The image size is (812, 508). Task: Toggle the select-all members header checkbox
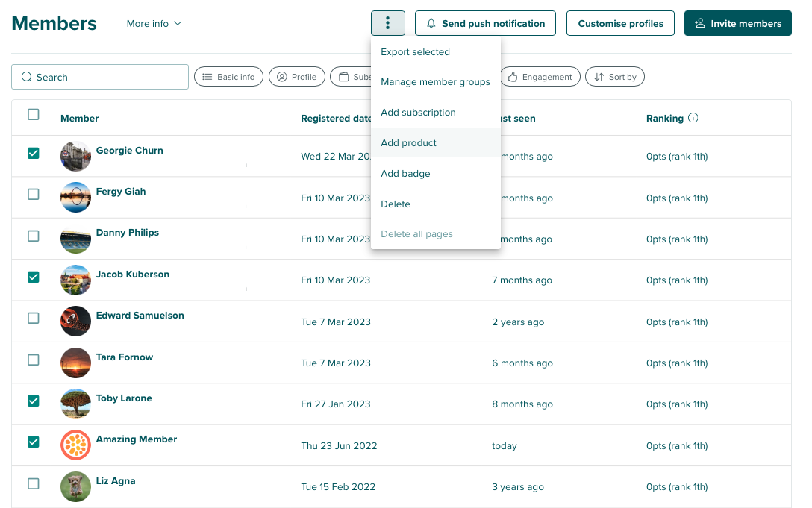click(x=34, y=115)
